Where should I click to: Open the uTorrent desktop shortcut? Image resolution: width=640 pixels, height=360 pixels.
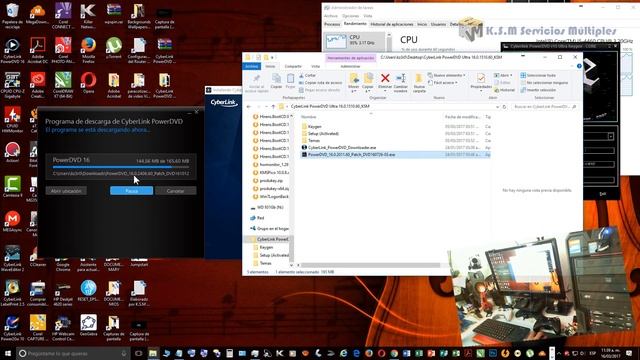coord(113,49)
